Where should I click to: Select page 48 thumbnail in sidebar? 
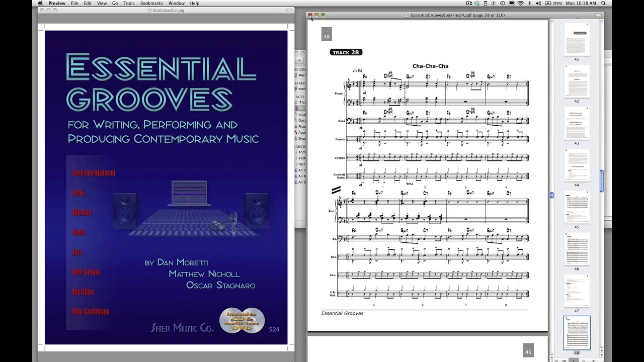[577, 332]
